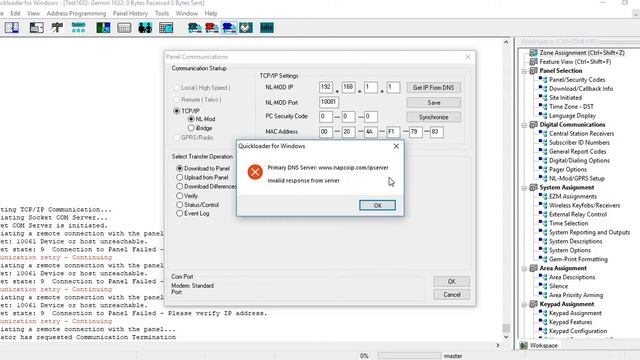Click the icon beside EZM Assignments
Viewport: 640px width, 360px height.
543,196
